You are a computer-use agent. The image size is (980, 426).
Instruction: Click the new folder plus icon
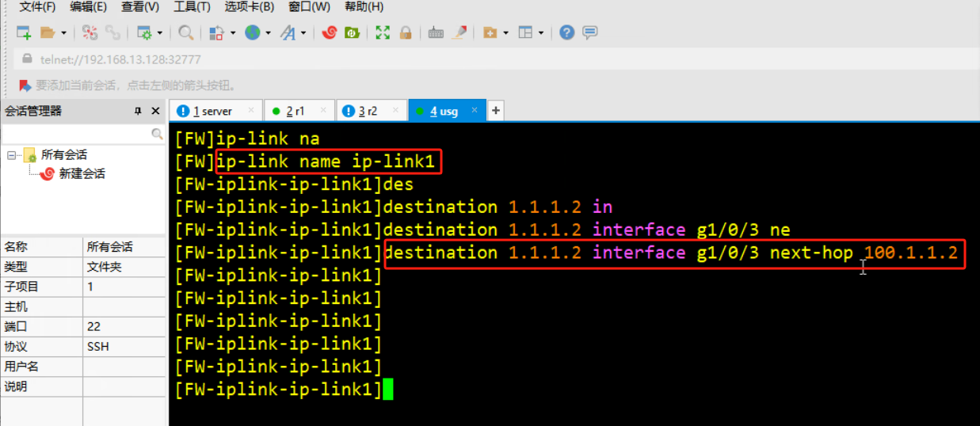(490, 32)
